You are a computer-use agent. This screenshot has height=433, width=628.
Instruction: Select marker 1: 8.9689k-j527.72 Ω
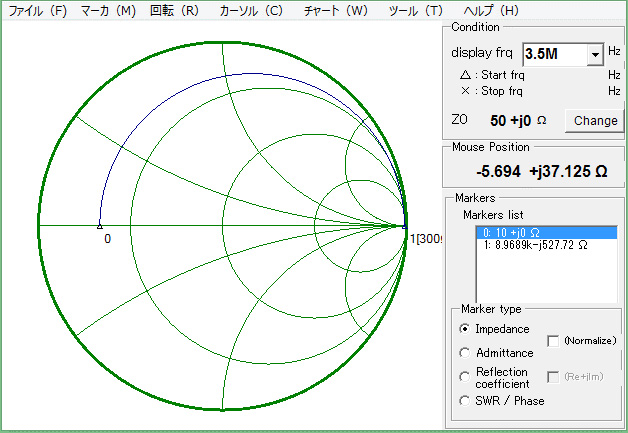tap(546, 245)
